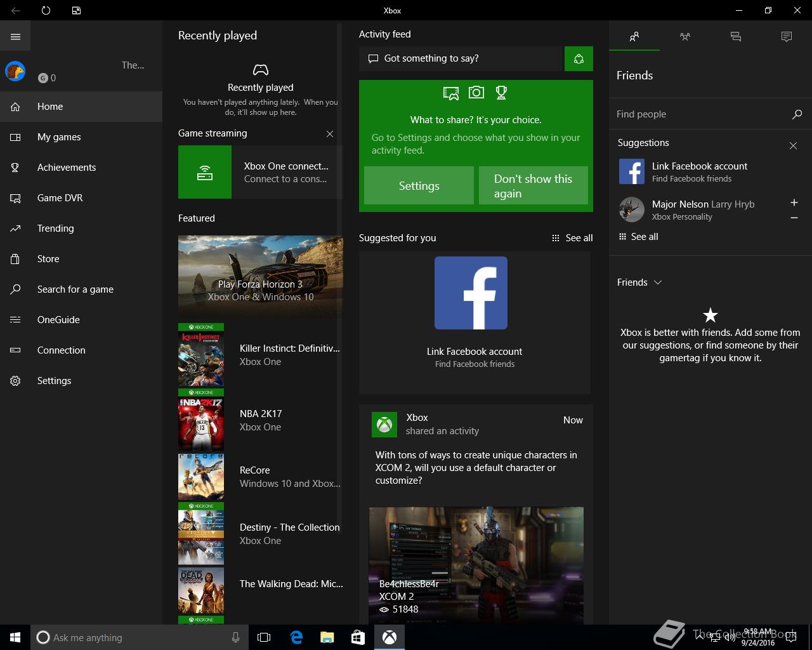Open Achievements page
This screenshot has width=812, height=650.
tap(81, 168)
